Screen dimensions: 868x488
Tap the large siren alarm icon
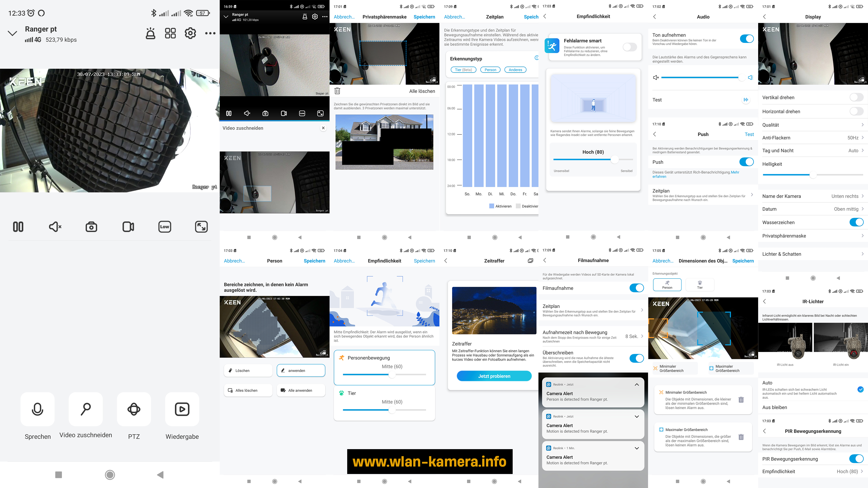(150, 33)
